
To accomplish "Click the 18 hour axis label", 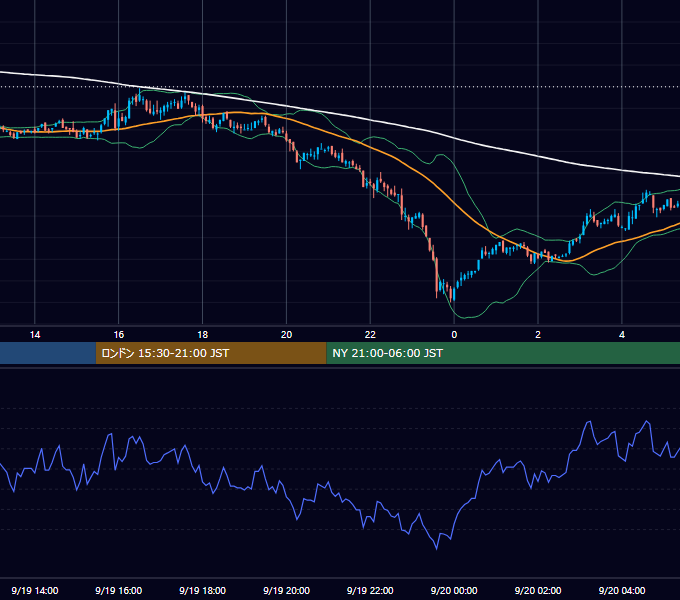I will pos(203,335).
